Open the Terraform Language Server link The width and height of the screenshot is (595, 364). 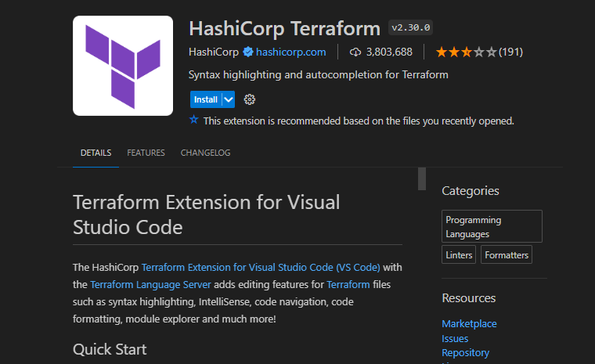point(150,285)
